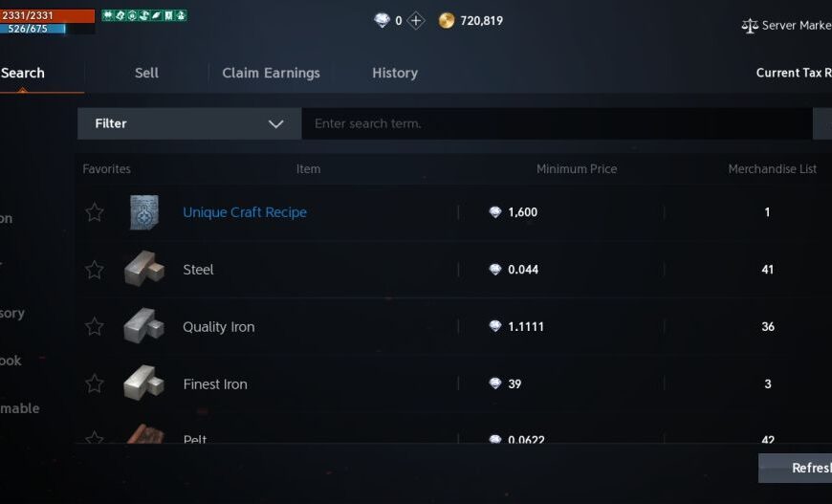Click the add diamonds plus icon
Screen dimensions: 832x504
click(x=416, y=20)
